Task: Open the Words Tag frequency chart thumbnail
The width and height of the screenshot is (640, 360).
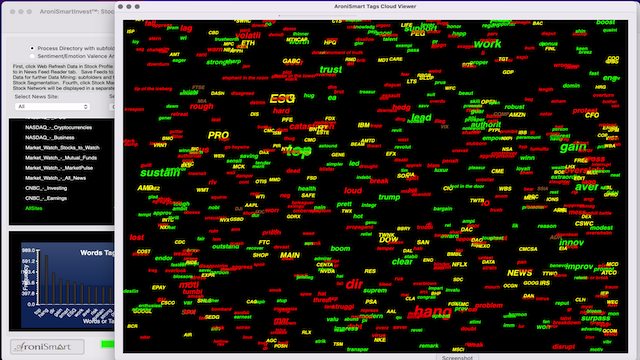Action: [67, 285]
